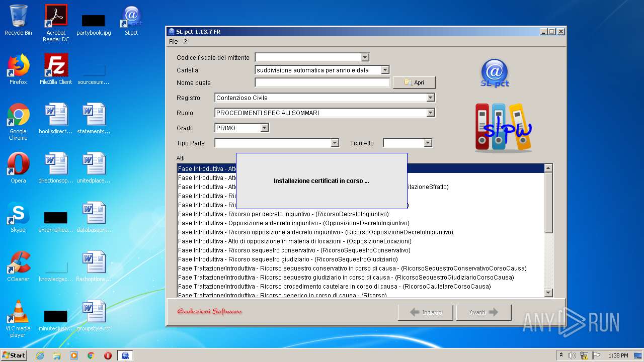Open booksdirect Word document icon
This screenshot has width=644, height=362.
click(x=56, y=119)
